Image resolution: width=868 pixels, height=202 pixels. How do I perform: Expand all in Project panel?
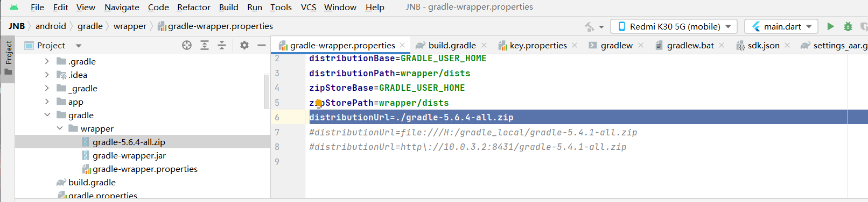tap(205, 45)
